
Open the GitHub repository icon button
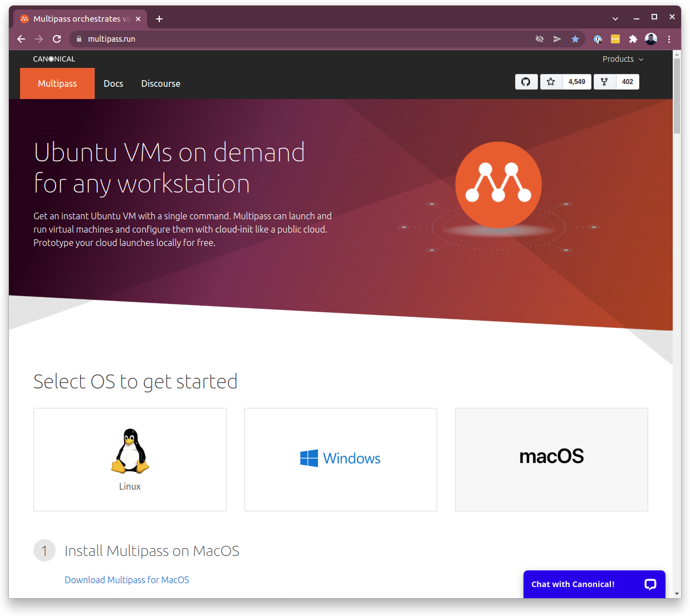click(x=526, y=82)
